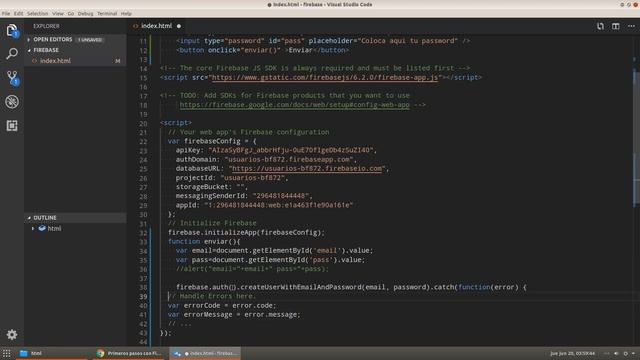Open the Debug menu

tap(85, 13)
